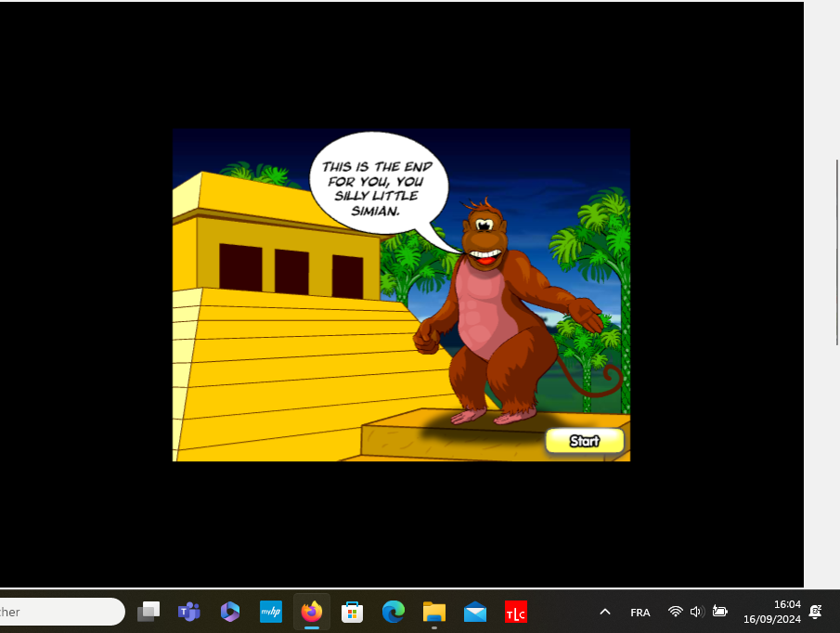This screenshot has height=633, width=840.
Task: Open File Explorer from the taskbar
Action: pos(434,612)
